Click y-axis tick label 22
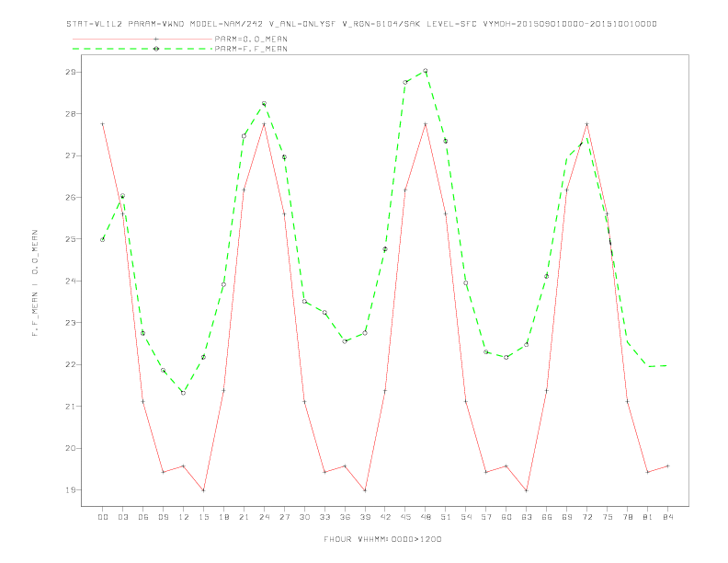 (x=71, y=364)
